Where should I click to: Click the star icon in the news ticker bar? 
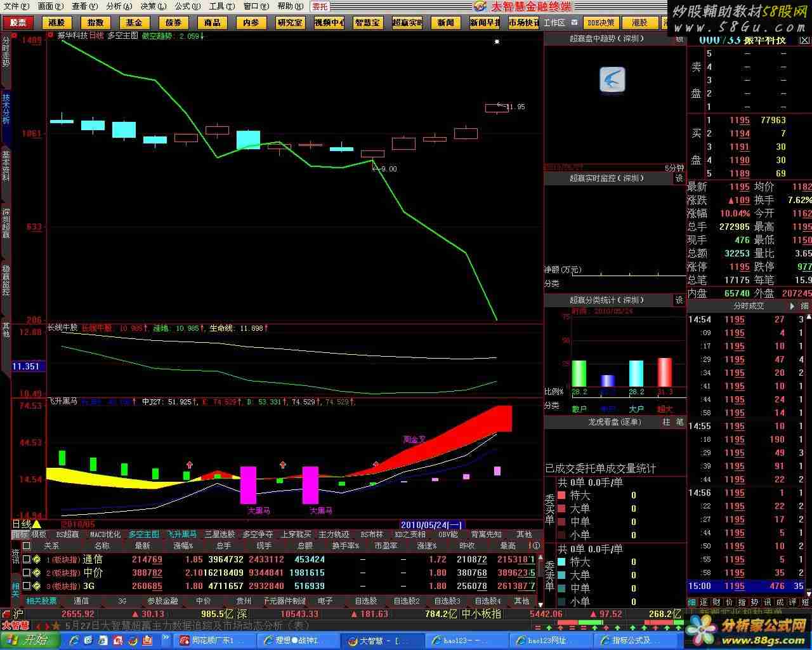click(57, 626)
